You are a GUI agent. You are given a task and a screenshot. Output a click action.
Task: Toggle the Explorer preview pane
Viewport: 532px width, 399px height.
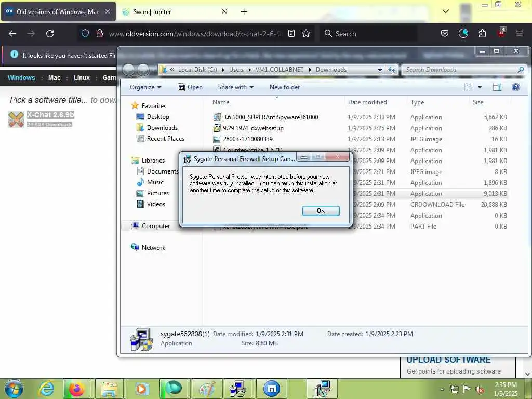click(497, 87)
